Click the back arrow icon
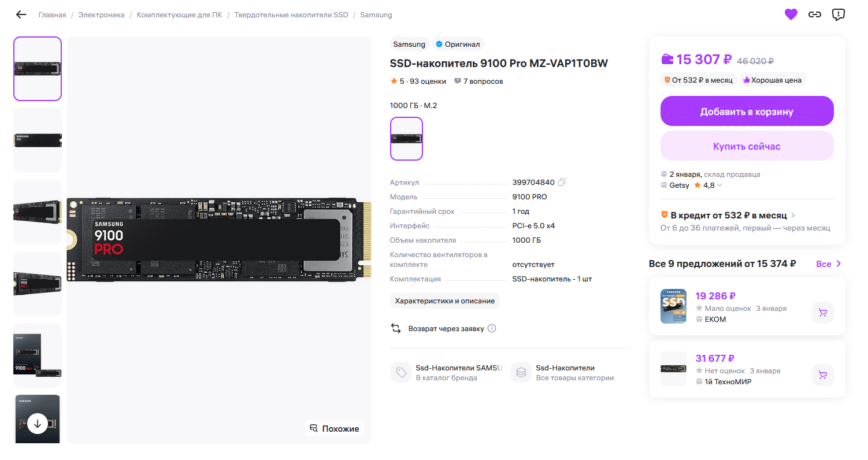This screenshot has height=460, width=868. point(21,14)
